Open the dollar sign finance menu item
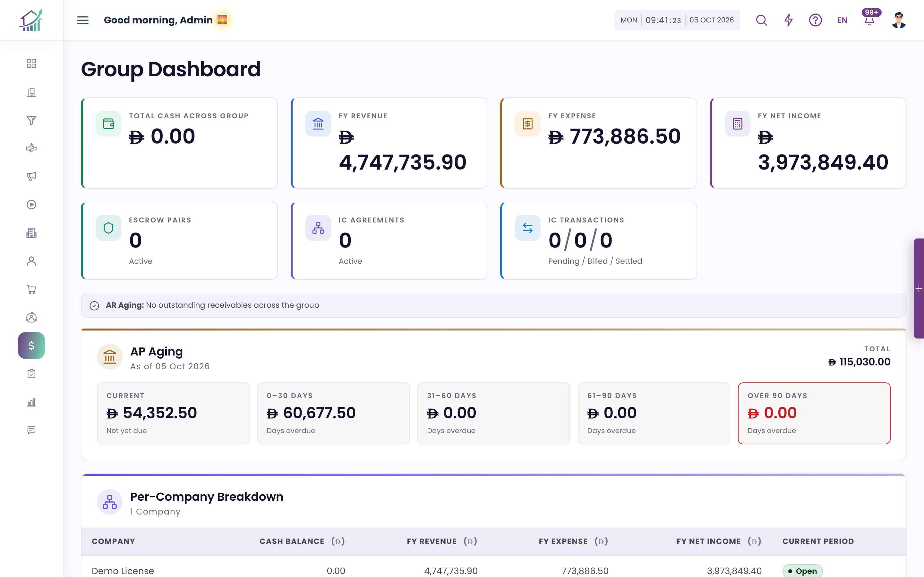924x577 pixels. 31,345
